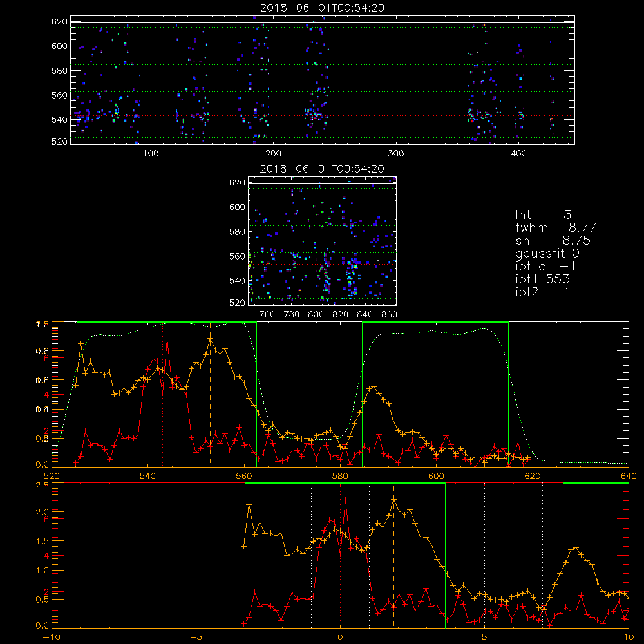The width and height of the screenshot is (644, 644).
Task: Click x-axis label 520 on third plot
Action: 52,476
